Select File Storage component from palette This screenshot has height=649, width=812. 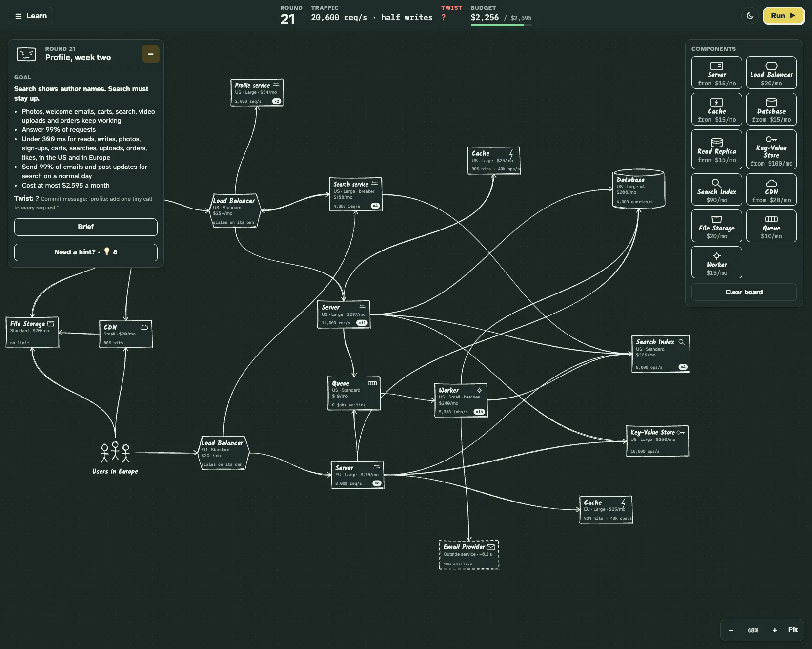pyautogui.click(x=716, y=226)
